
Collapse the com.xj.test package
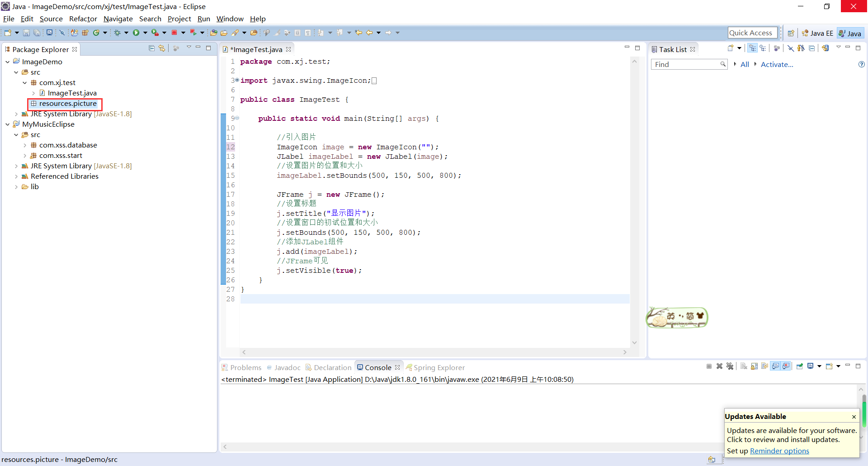[x=25, y=83]
